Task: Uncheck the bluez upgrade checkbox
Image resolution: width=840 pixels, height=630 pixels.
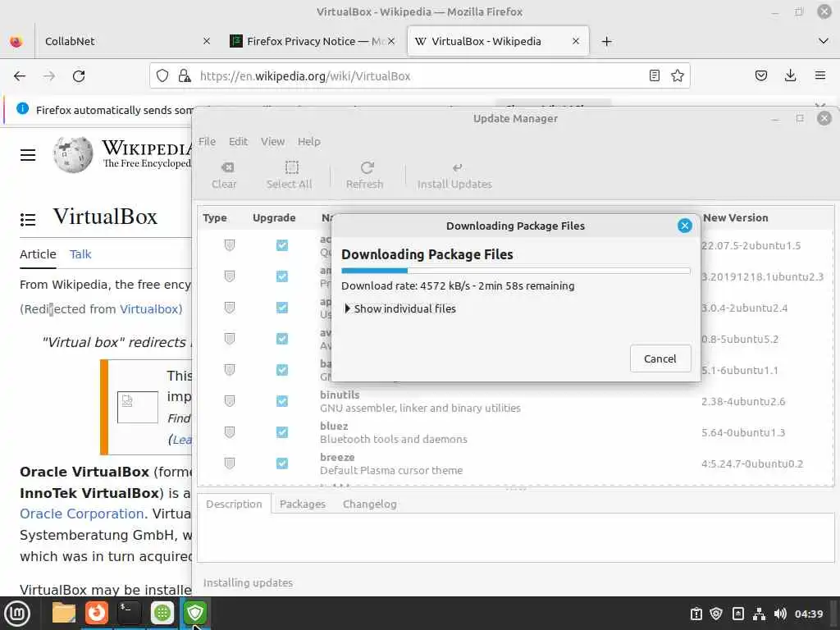Action: pos(282,431)
